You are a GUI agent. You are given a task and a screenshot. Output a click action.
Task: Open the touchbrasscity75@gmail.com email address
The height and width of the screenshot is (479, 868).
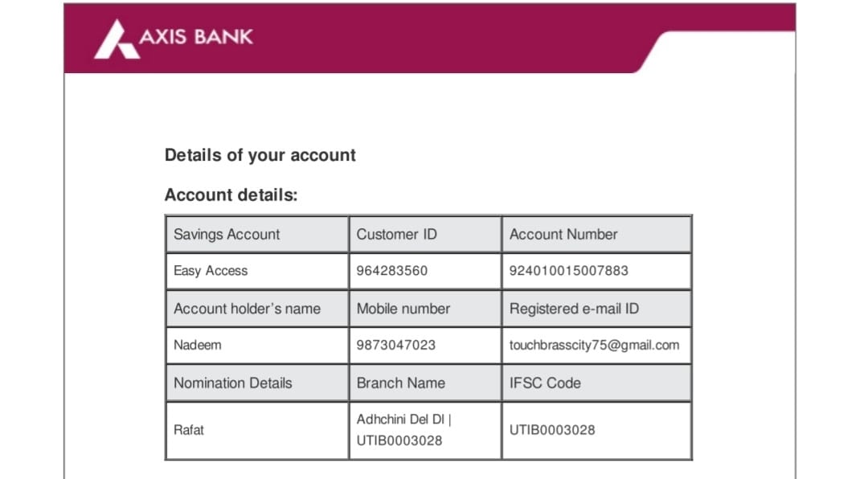point(594,345)
